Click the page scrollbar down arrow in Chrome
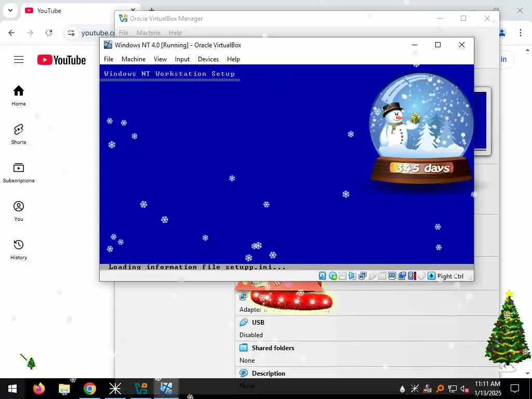Image resolution: width=532 pixels, height=399 pixels. click(528, 374)
